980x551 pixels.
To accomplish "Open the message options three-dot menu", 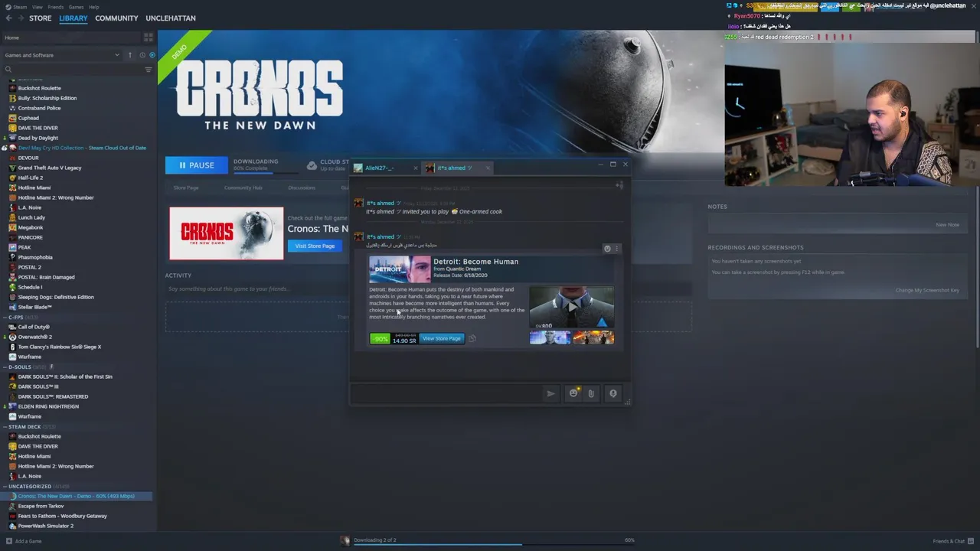I will click(616, 249).
